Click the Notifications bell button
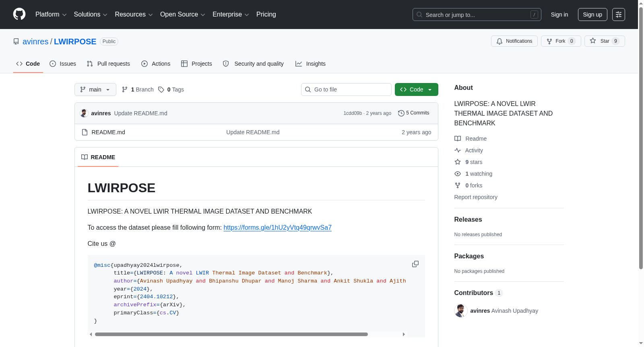The image size is (644, 347). (x=514, y=41)
